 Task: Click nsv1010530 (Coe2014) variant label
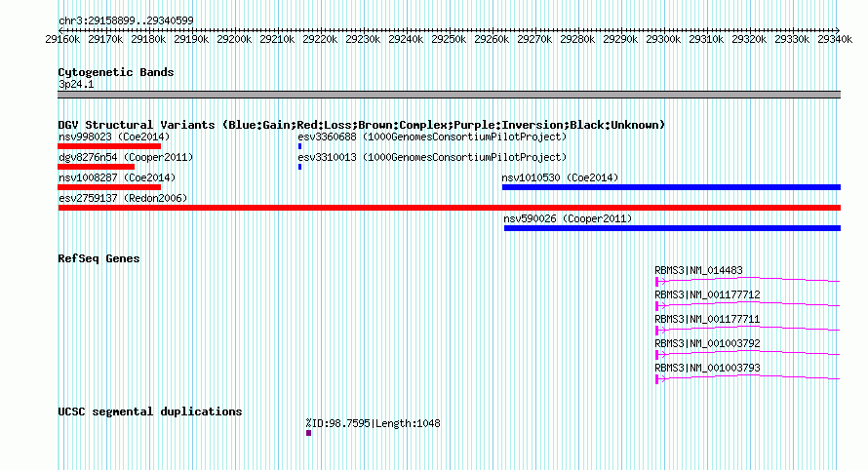(x=560, y=177)
